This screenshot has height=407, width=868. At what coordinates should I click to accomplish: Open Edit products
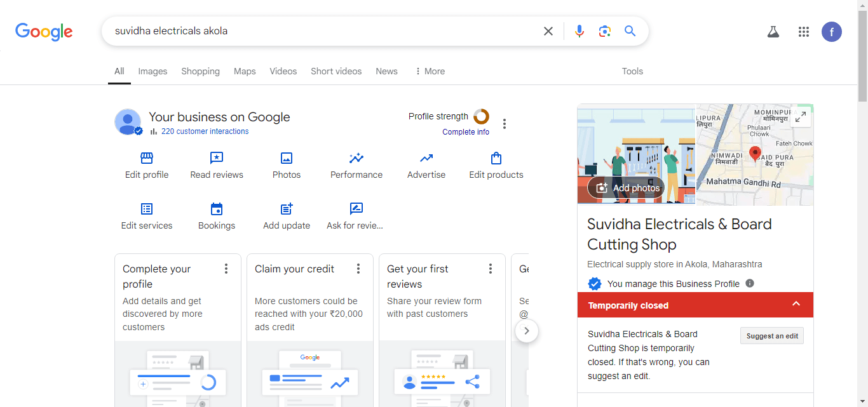point(496,166)
